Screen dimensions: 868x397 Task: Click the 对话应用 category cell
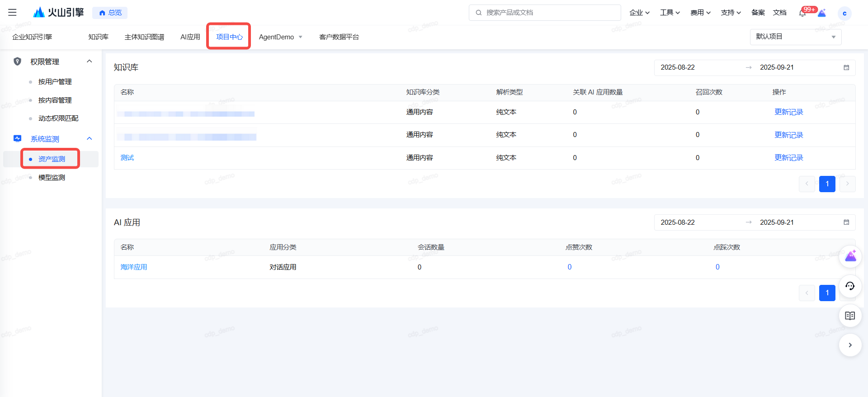tap(283, 267)
